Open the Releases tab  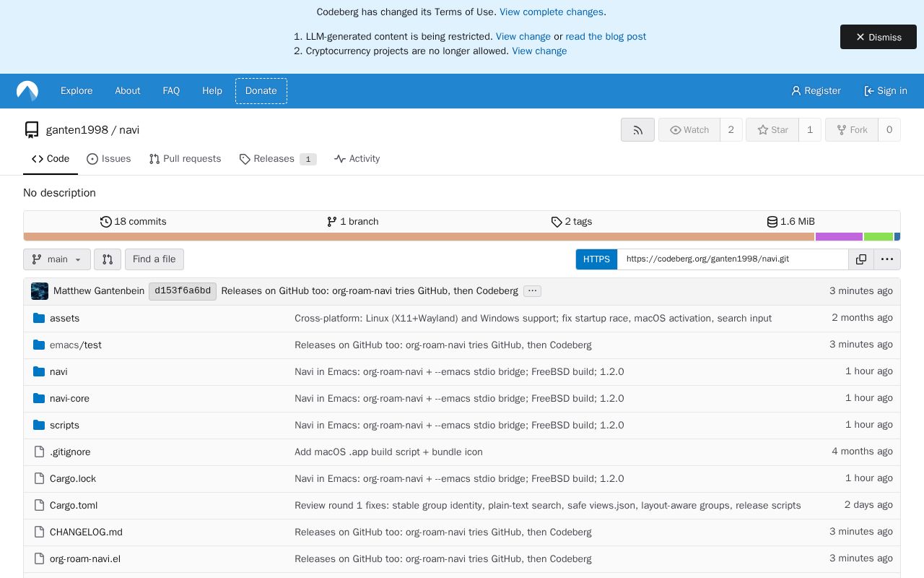(x=278, y=159)
